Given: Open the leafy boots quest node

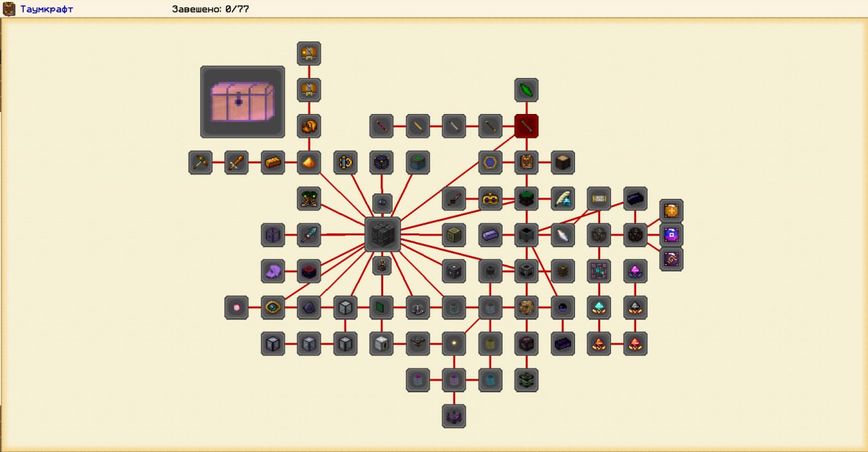Looking at the screenshot, I should pos(309,199).
